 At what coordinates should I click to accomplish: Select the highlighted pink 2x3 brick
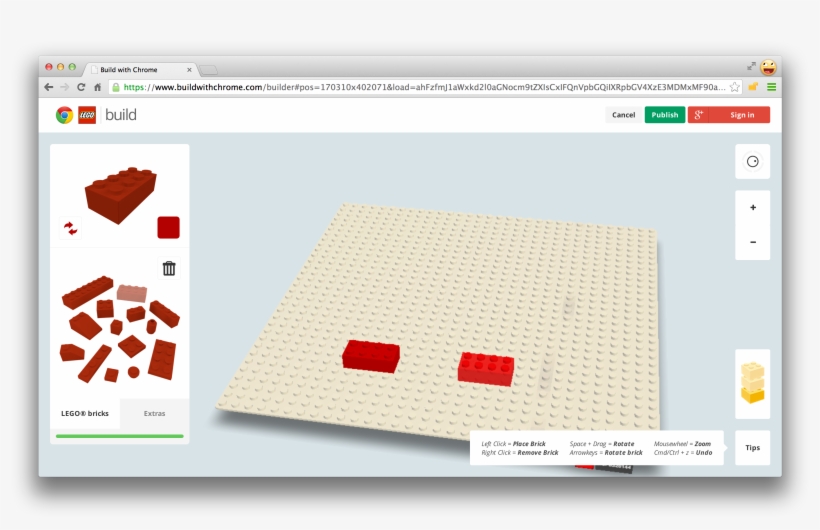131,292
